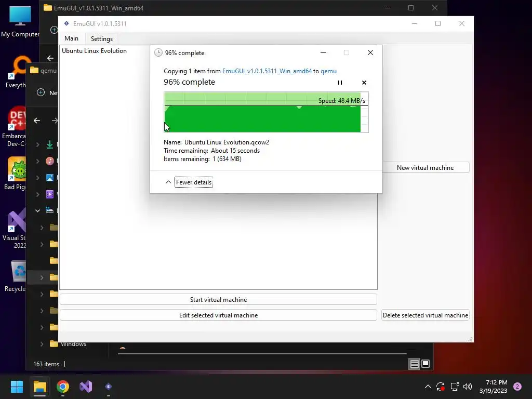This screenshot has height=399, width=532.
Task: Close the 96% complete copy dialog
Action: [370, 52]
